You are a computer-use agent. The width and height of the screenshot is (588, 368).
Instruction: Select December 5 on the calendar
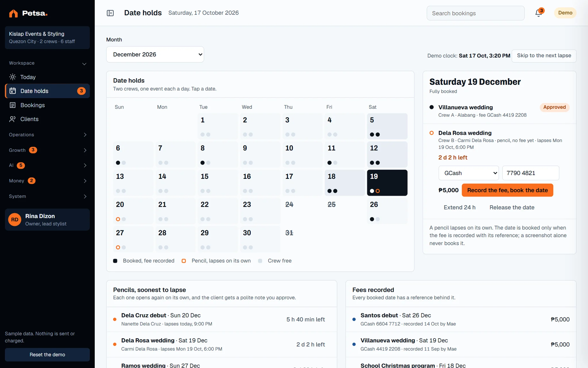pyautogui.click(x=387, y=126)
